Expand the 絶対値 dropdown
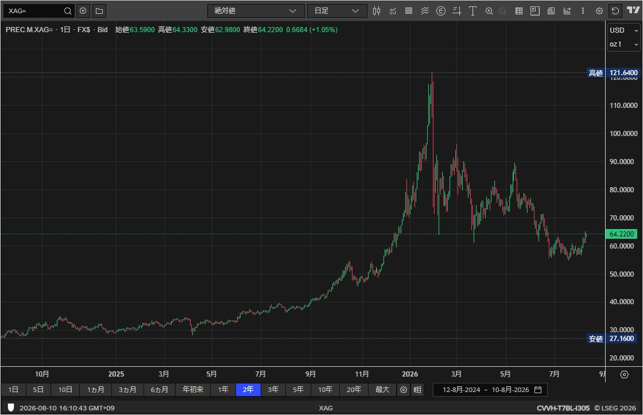 pos(255,11)
